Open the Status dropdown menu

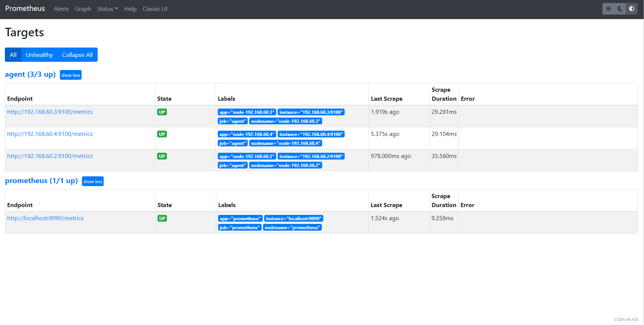(x=107, y=9)
